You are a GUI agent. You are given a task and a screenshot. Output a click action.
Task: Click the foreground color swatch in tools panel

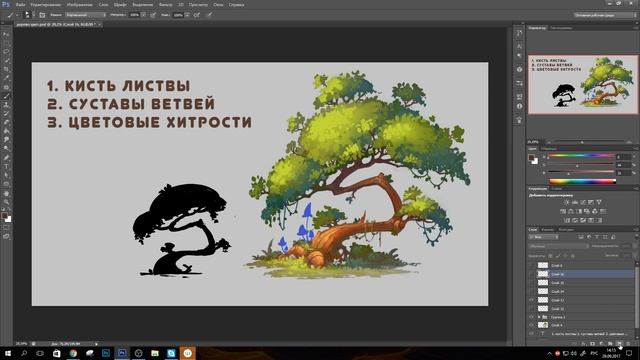click(x=4, y=216)
